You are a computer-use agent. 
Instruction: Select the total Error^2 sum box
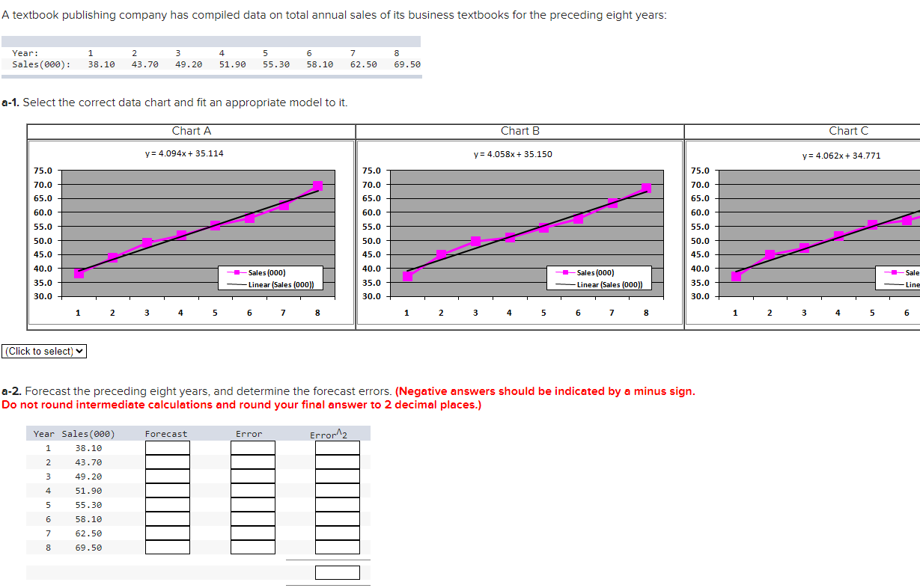click(338, 572)
